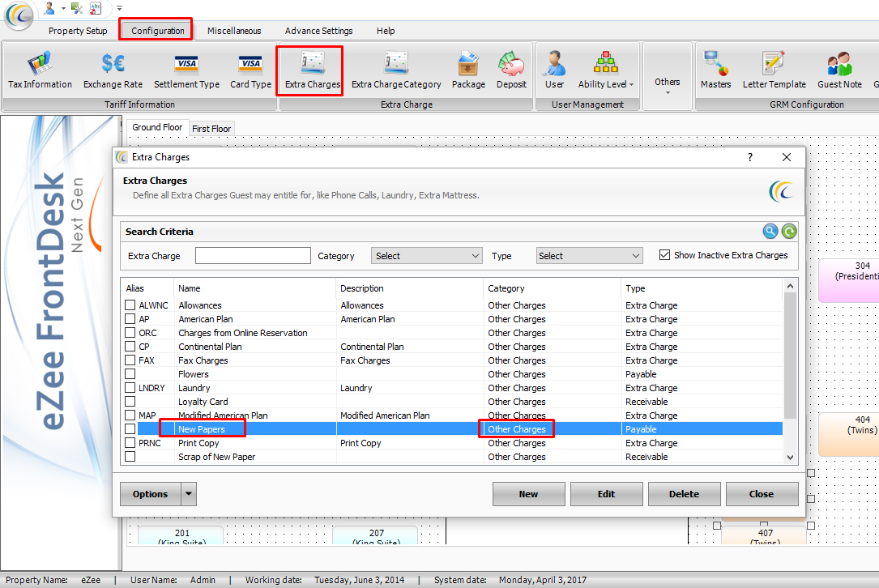This screenshot has height=588, width=879.
Task: Select the Scrap of New Paper row
Action: point(452,457)
